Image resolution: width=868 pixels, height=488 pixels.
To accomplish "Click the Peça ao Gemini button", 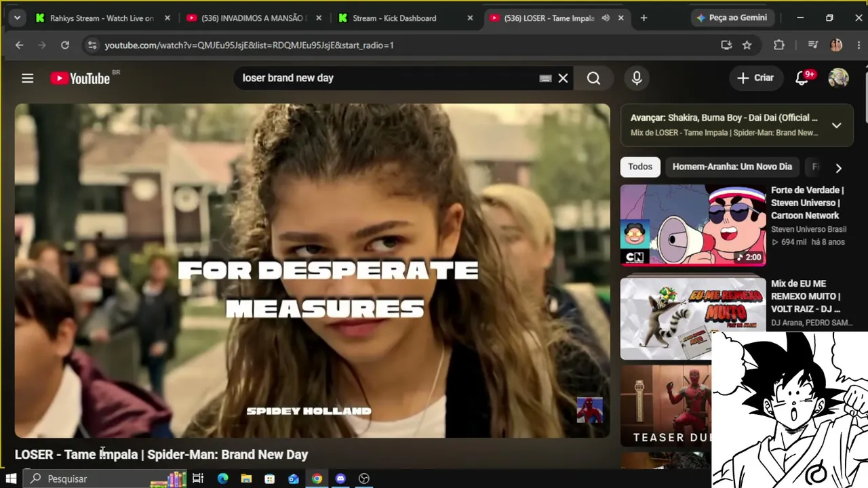I will [x=731, y=18].
